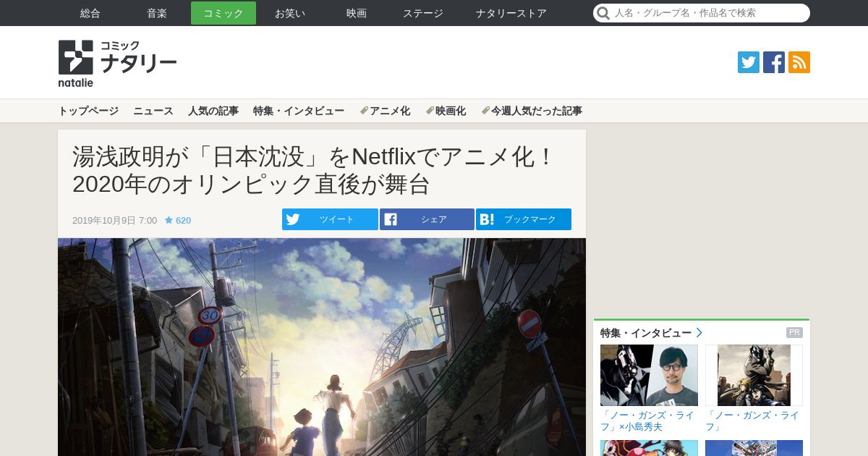
Task: Open the ナタリーストア tab
Action: [x=511, y=13]
